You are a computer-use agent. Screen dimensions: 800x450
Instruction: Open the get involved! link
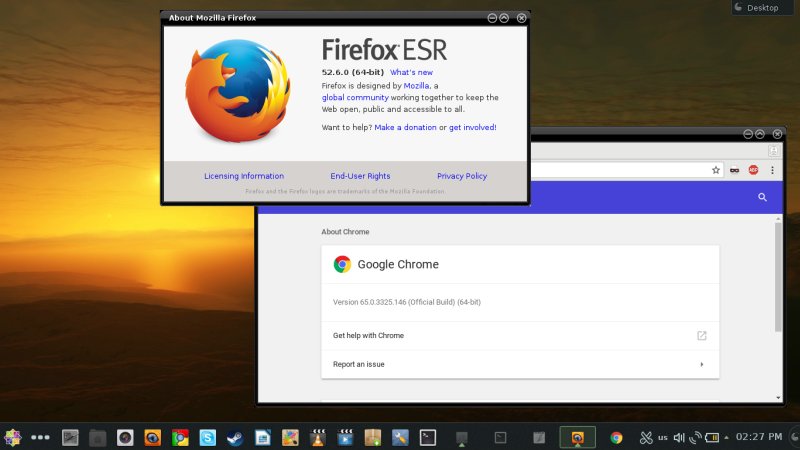(x=472, y=128)
